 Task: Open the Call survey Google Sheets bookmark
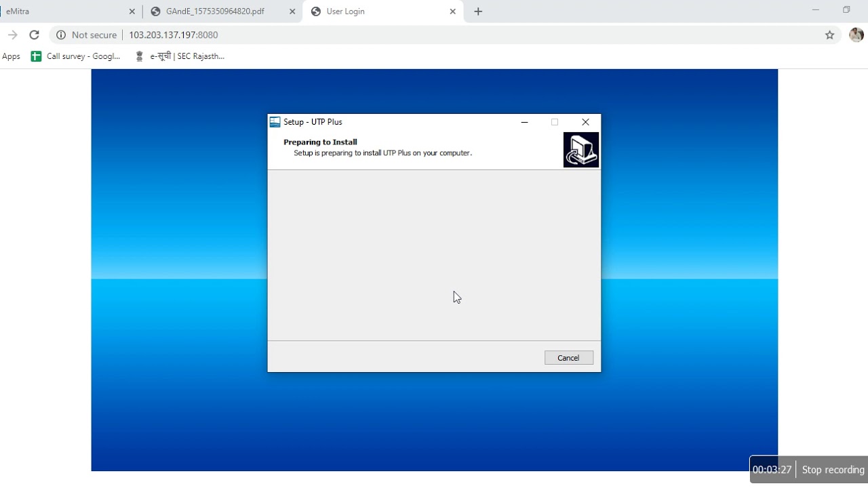coord(75,56)
